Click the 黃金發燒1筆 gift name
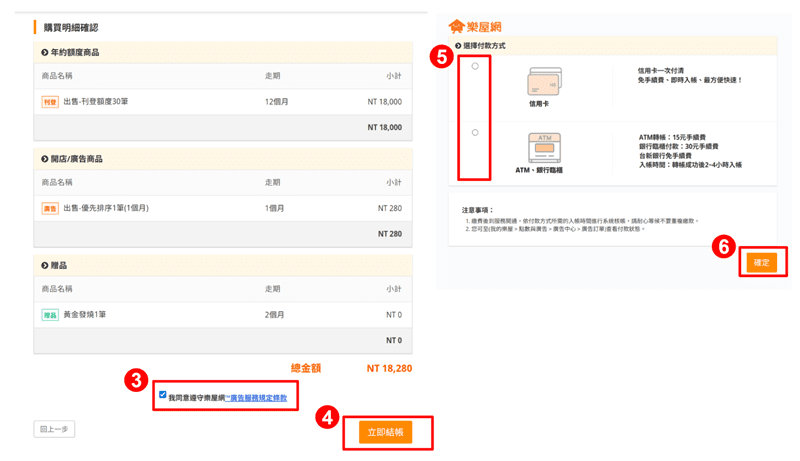Image resolution: width=800 pixels, height=461 pixels. pyautogui.click(x=85, y=315)
